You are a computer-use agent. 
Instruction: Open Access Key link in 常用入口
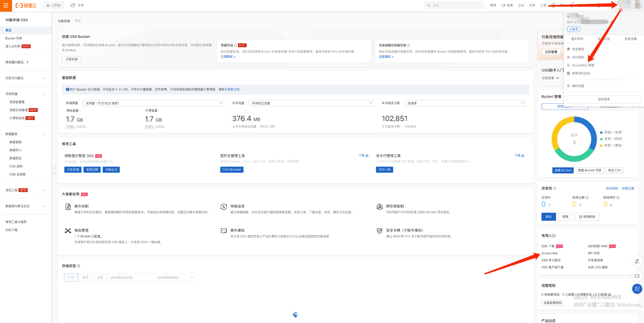click(x=550, y=253)
